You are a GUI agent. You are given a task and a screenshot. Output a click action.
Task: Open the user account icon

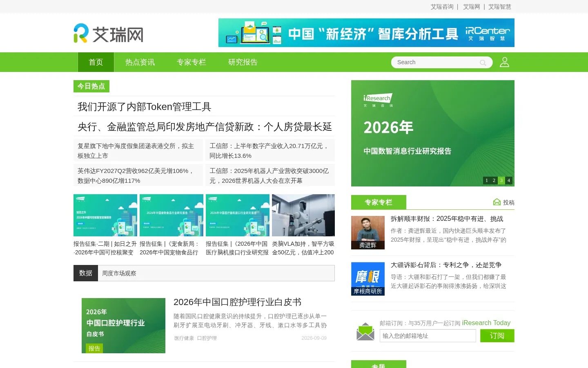[x=505, y=62]
